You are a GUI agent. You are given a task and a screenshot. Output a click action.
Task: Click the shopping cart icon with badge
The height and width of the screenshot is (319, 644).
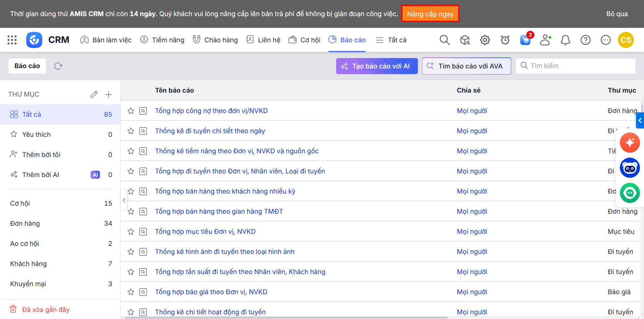coord(525,40)
